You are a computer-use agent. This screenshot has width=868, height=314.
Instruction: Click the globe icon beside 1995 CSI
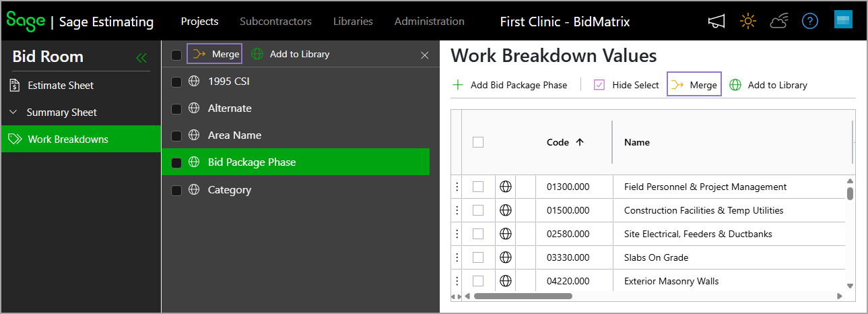click(194, 82)
